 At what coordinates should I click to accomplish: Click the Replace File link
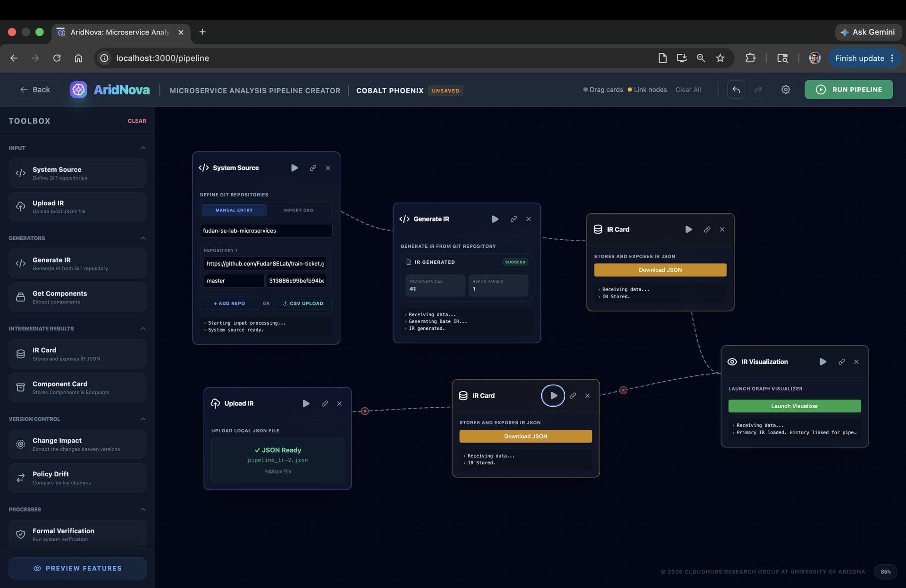[x=277, y=471]
